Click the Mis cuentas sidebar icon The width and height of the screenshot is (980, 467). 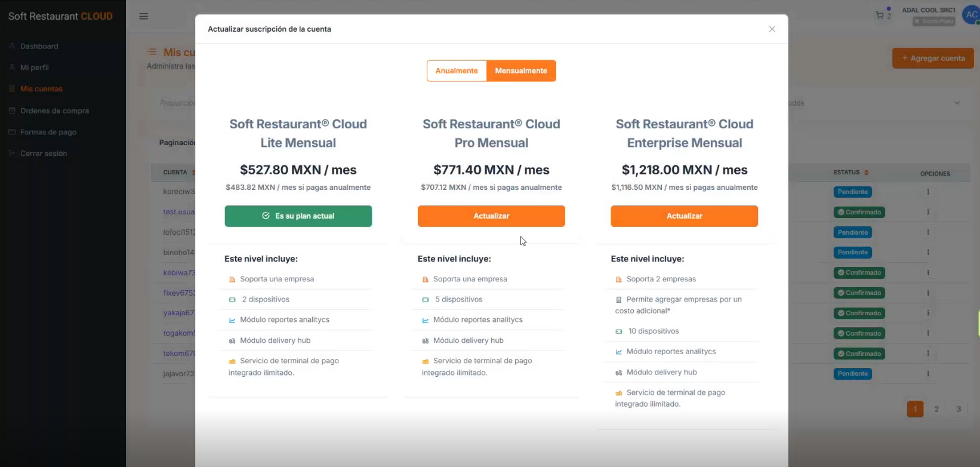coord(12,89)
